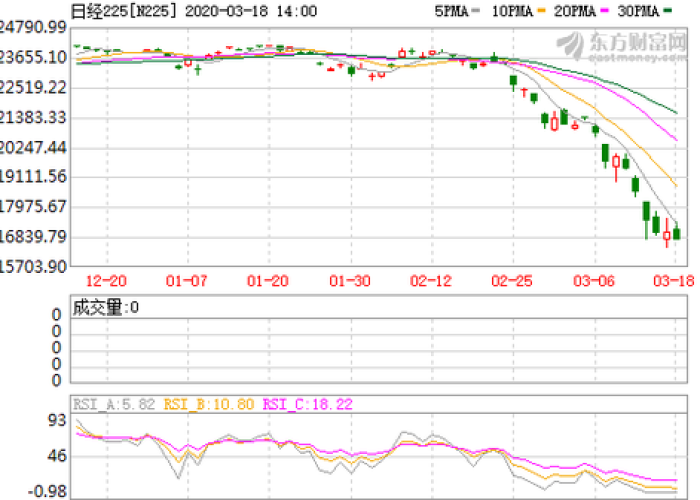
Task: Click the chart title 日经225[N225]
Action: click(x=124, y=11)
